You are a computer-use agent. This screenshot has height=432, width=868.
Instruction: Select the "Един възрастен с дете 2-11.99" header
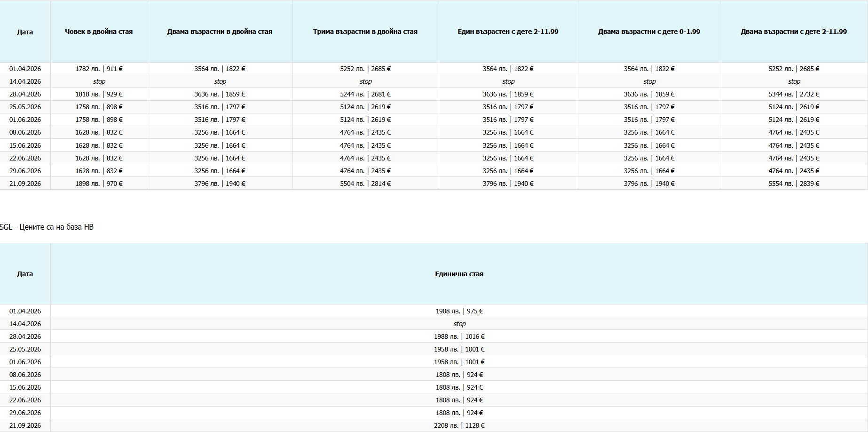tap(508, 32)
